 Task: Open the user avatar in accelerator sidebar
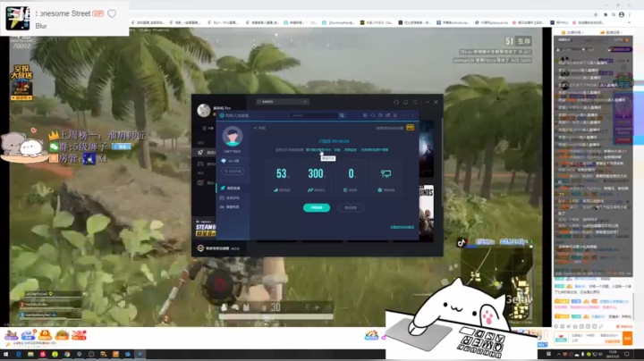point(233,136)
